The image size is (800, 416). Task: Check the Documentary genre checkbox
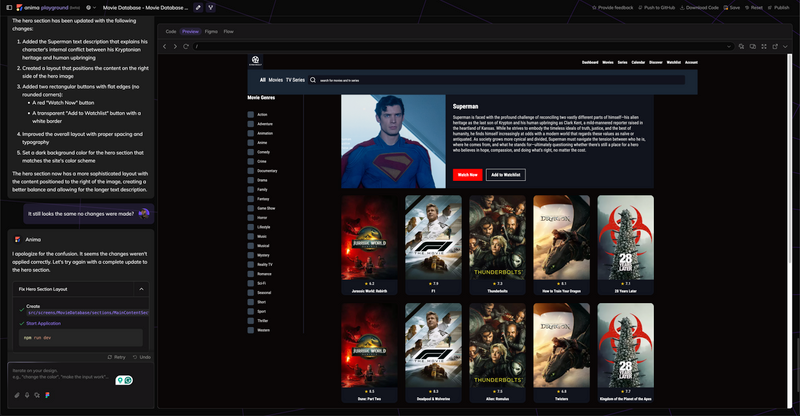[x=251, y=170]
